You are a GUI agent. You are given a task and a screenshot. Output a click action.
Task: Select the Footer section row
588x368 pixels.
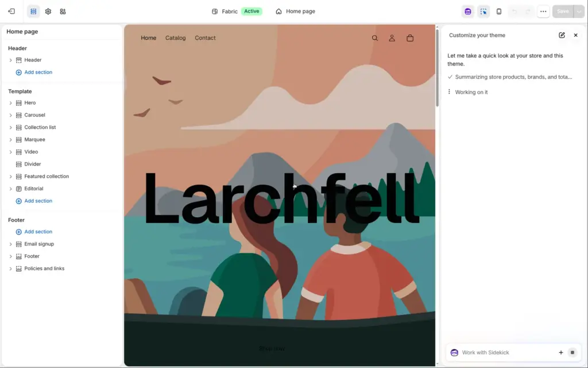coord(62,256)
